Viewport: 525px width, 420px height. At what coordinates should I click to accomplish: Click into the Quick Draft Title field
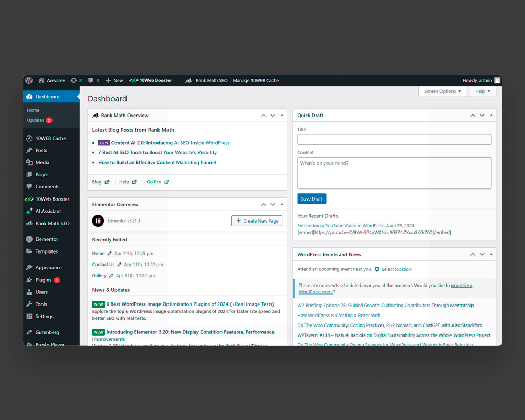click(394, 140)
